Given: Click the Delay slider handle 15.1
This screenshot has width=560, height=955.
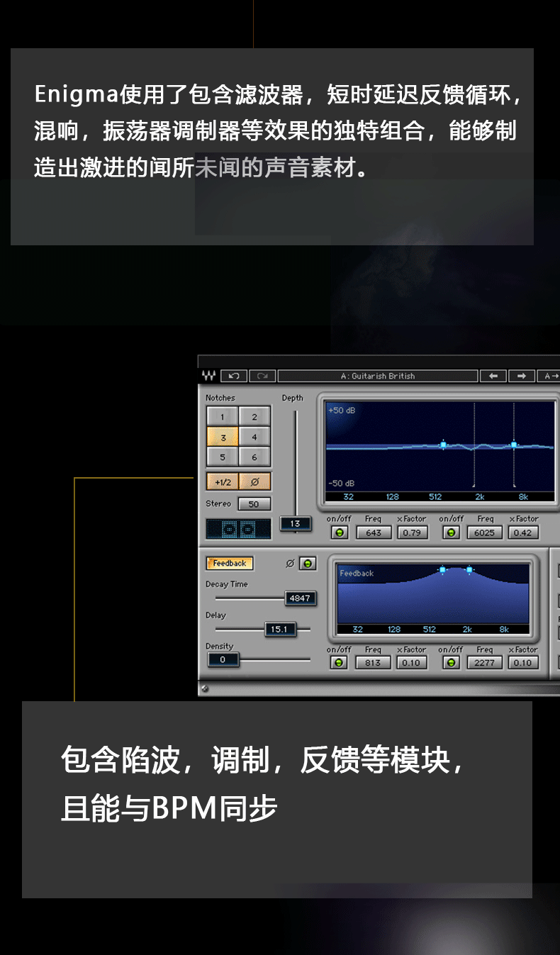Looking at the screenshot, I should pos(280,629).
